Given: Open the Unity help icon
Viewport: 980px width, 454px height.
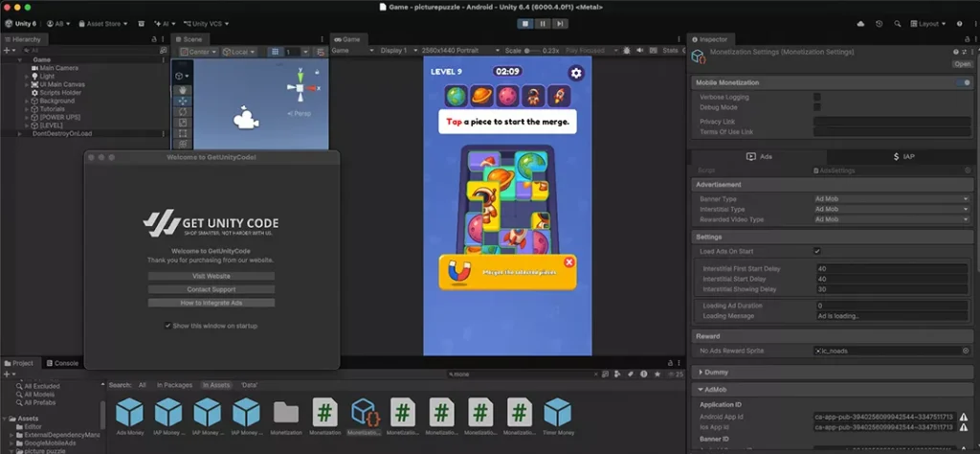Looking at the screenshot, I should tap(959, 24).
